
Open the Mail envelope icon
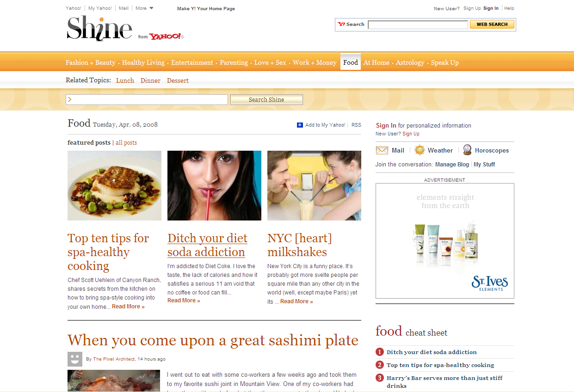coord(382,150)
